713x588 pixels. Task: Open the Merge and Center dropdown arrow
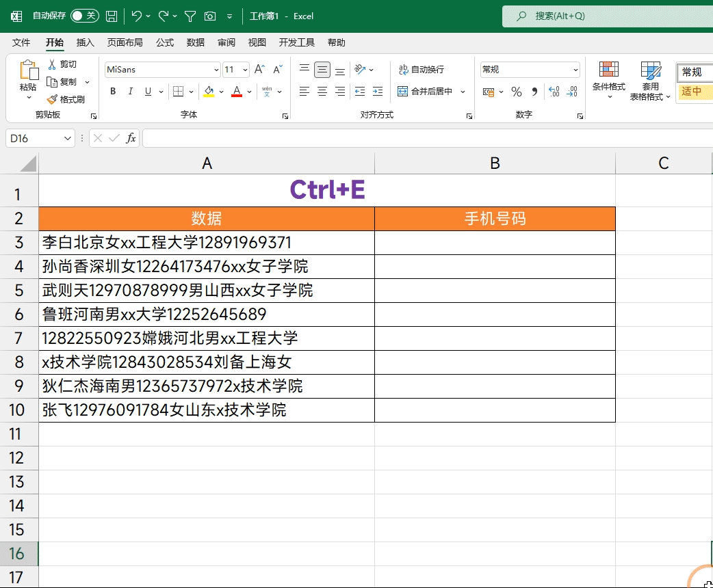(463, 92)
